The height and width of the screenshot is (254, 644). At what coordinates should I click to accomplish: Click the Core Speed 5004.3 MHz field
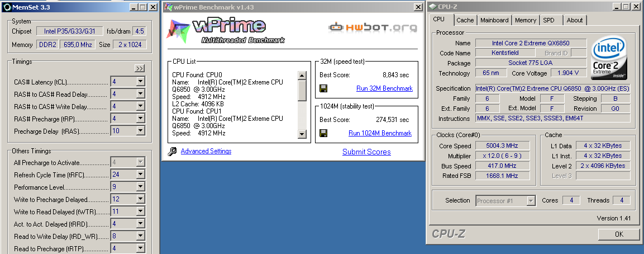pyautogui.click(x=502, y=145)
